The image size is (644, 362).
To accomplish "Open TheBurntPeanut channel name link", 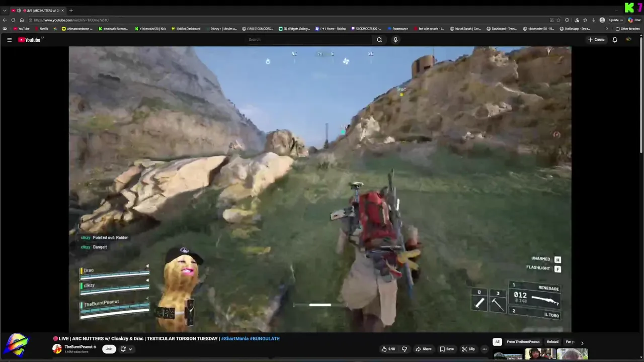I will click(78, 347).
